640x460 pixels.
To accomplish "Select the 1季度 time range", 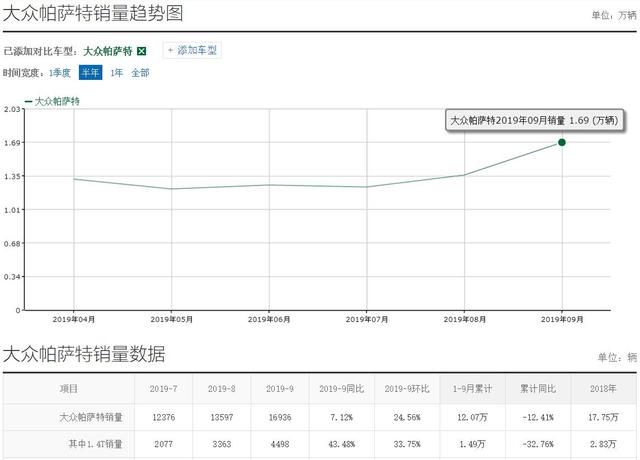I will click(x=60, y=73).
